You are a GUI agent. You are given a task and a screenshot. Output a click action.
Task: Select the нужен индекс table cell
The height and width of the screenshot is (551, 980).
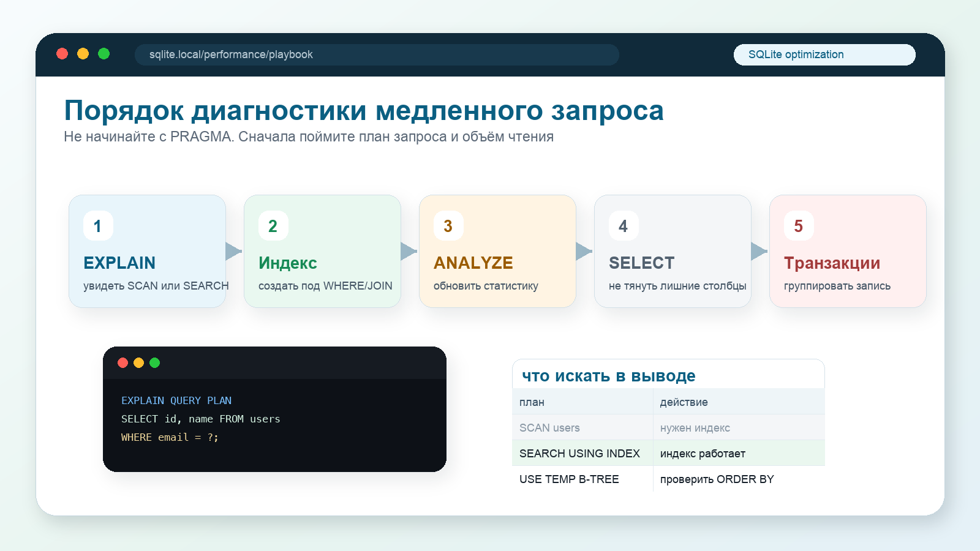[x=739, y=427]
